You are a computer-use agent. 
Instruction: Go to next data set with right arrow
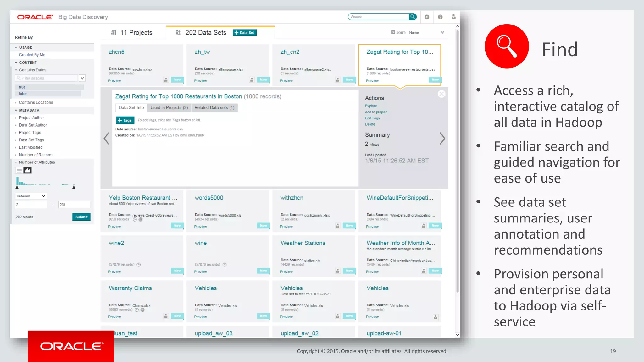pyautogui.click(x=442, y=138)
